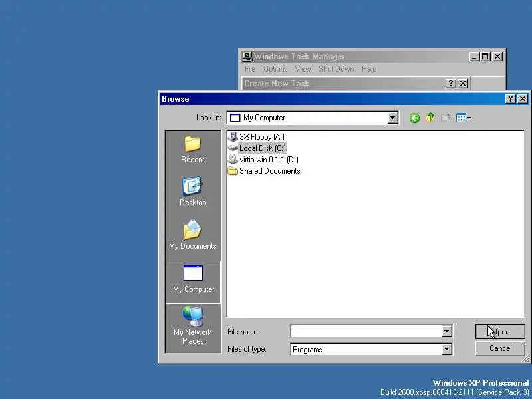Close the Browse dialog
Image resolution: width=532 pixels, height=399 pixels.
coord(523,98)
